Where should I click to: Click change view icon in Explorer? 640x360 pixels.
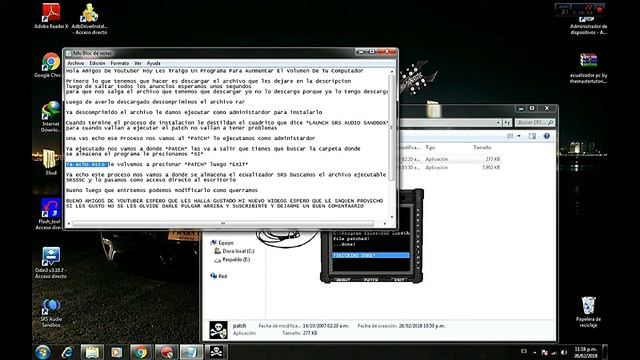click(510, 136)
